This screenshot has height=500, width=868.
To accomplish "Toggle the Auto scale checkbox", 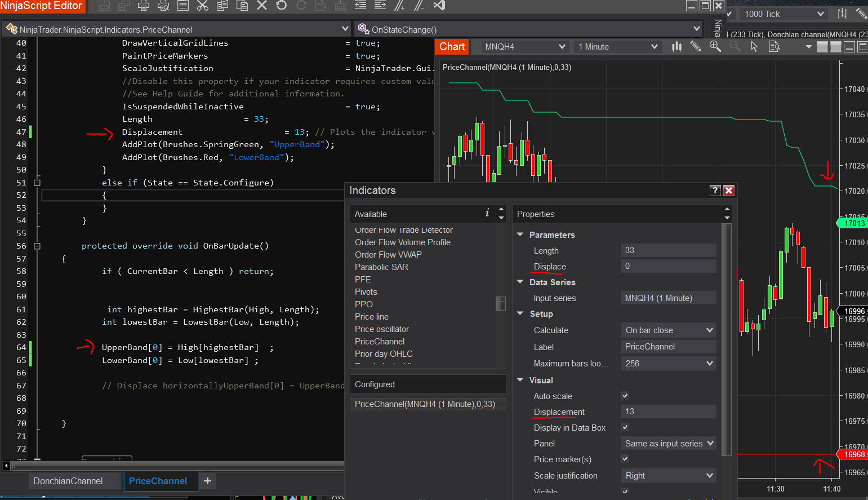I will [625, 396].
